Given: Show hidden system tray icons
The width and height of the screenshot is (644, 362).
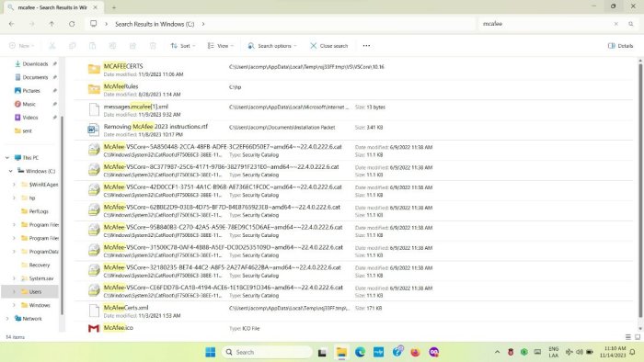Looking at the screenshot, I should pos(497,352).
